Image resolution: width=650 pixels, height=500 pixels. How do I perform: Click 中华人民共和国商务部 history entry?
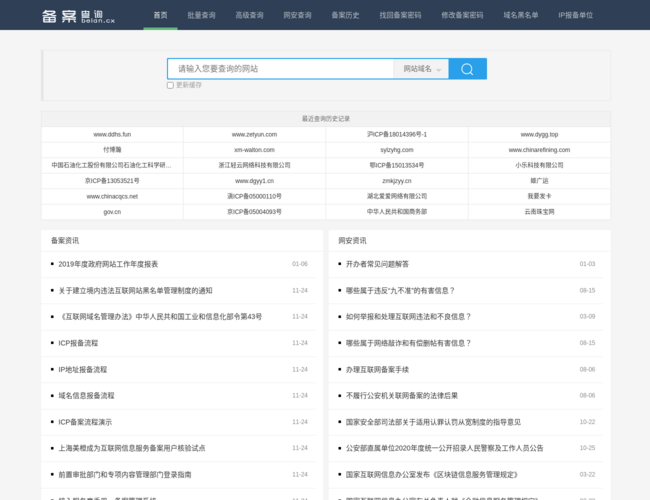click(x=397, y=212)
